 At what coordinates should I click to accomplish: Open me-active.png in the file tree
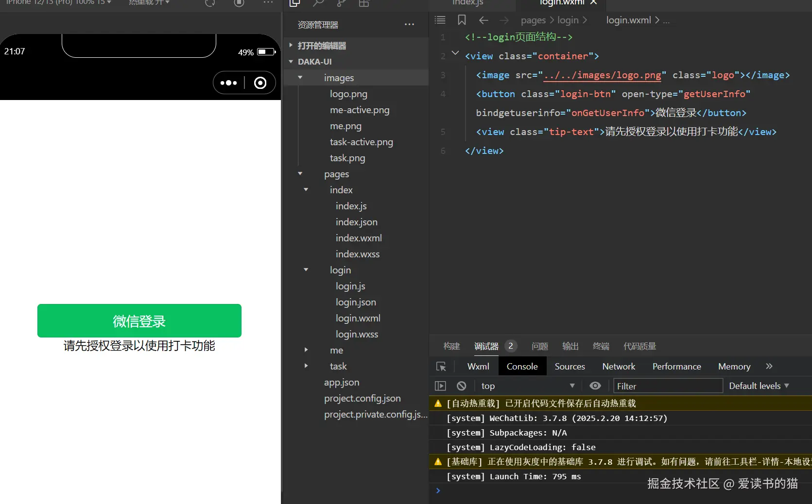click(360, 110)
